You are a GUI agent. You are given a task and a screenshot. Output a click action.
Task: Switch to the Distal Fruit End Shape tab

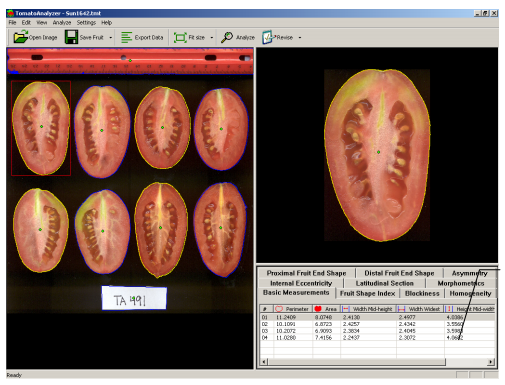[399, 273]
